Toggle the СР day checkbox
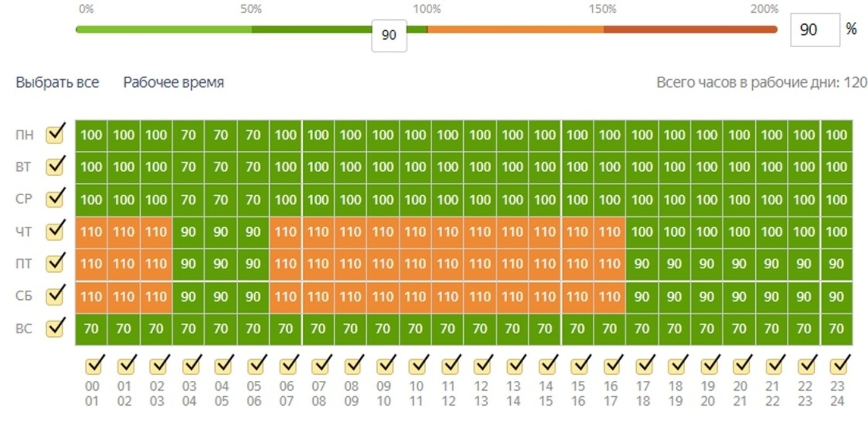The width and height of the screenshot is (868, 428). pos(56,198)
